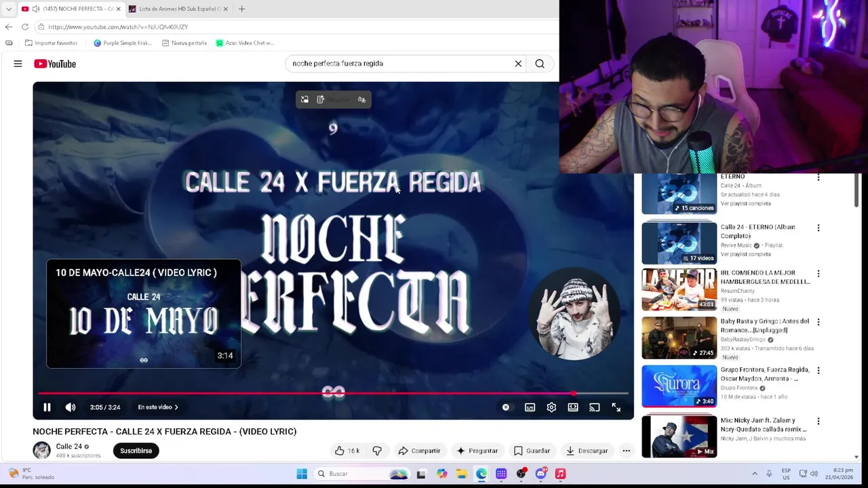The width and height of the screenshot is (868, 488).
Task: Open File Explorer from the taskbar
Action: [x=461, y=474]
